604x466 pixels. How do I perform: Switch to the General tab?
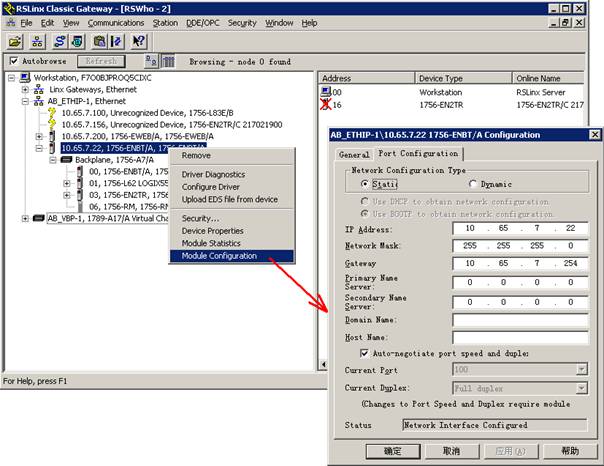point(354,154)
